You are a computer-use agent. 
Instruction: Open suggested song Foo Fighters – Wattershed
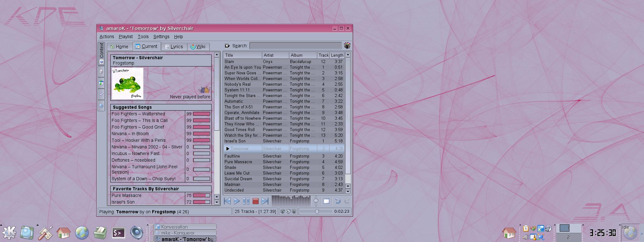(x=138, y=114)
